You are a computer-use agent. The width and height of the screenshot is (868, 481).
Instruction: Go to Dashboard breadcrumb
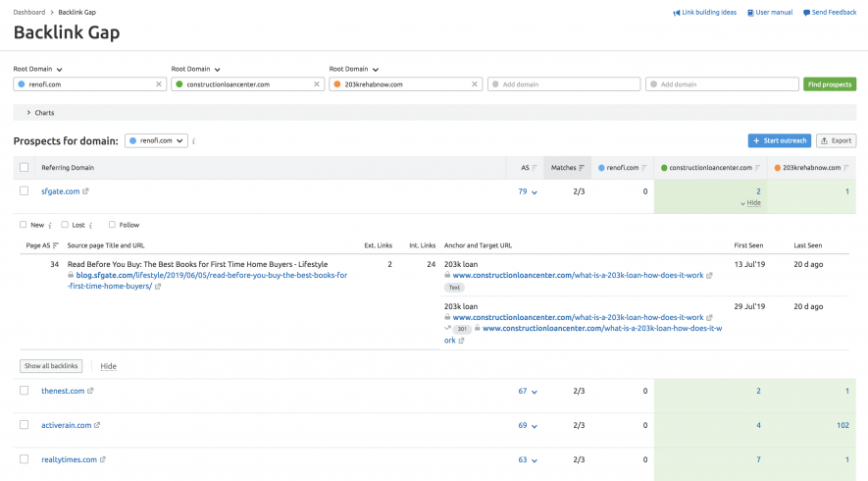[x=29, y=12]
